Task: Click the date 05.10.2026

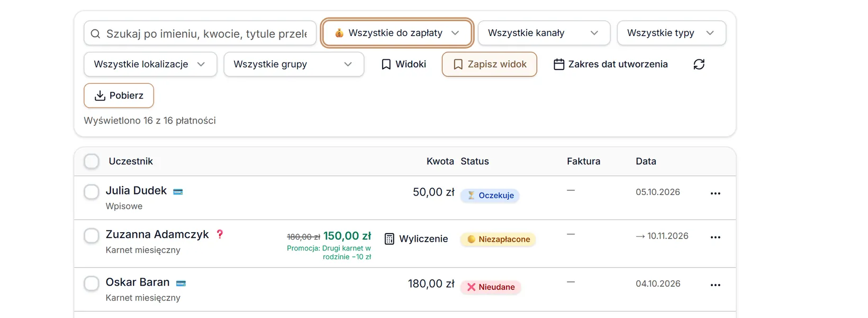Action: 658,192
